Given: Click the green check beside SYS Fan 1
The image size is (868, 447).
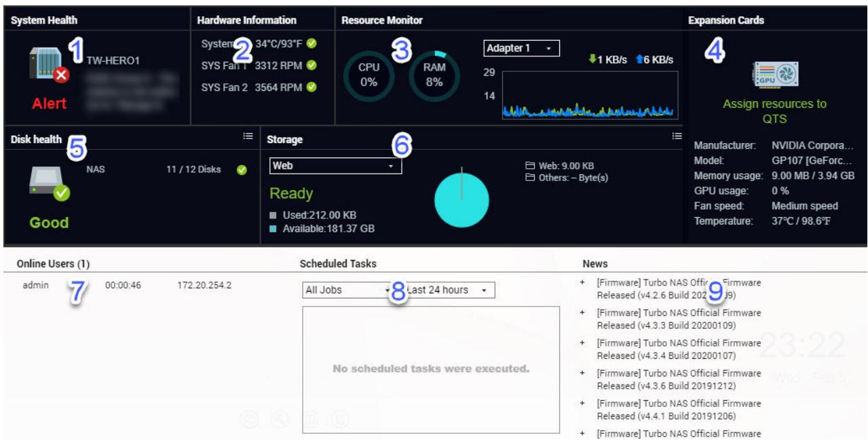Looking at the screenshot, I should point(312,66).
